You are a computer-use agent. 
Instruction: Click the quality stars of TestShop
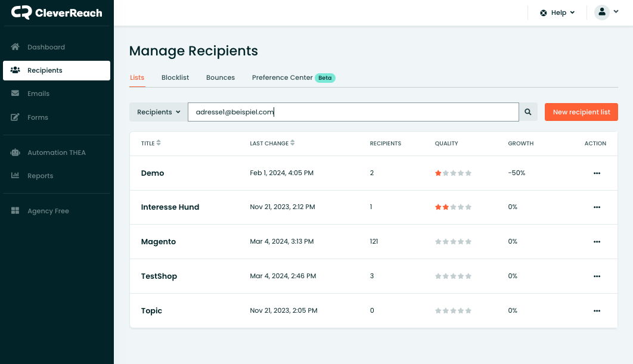click(453, 276)
